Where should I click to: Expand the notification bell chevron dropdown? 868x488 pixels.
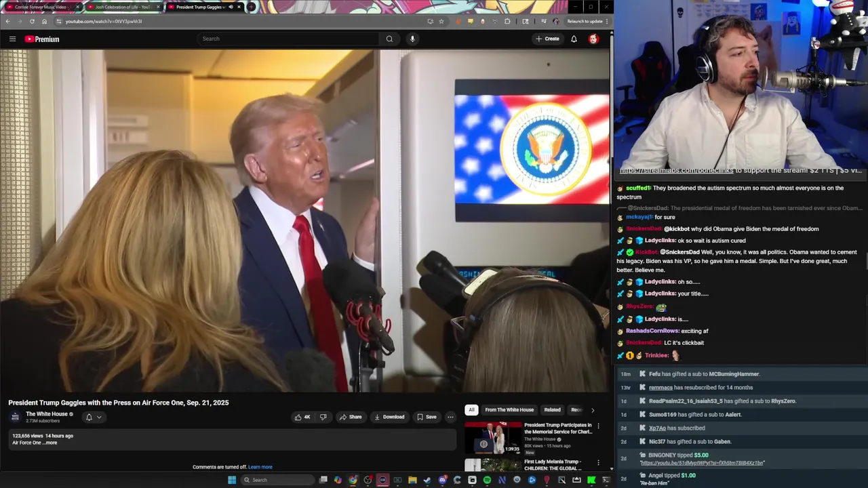[x=99, y=418]
